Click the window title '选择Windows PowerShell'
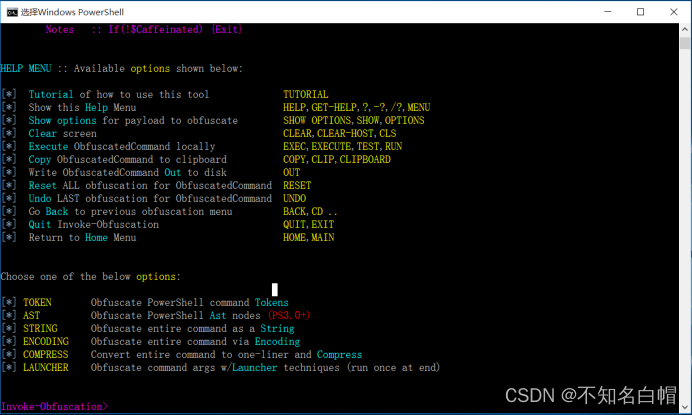Viewport: 692px width, 415px height. point(72,12)
